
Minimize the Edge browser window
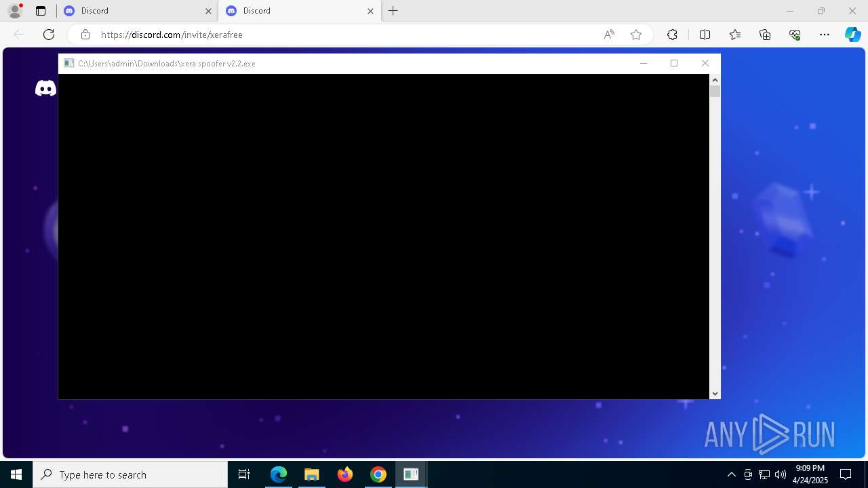(789, 11)
